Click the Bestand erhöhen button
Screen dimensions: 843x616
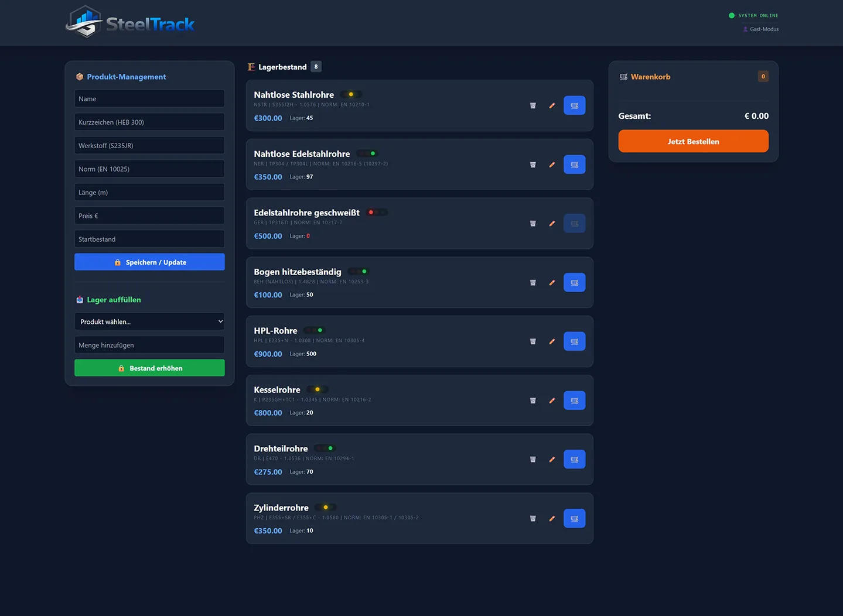[149, 368]
